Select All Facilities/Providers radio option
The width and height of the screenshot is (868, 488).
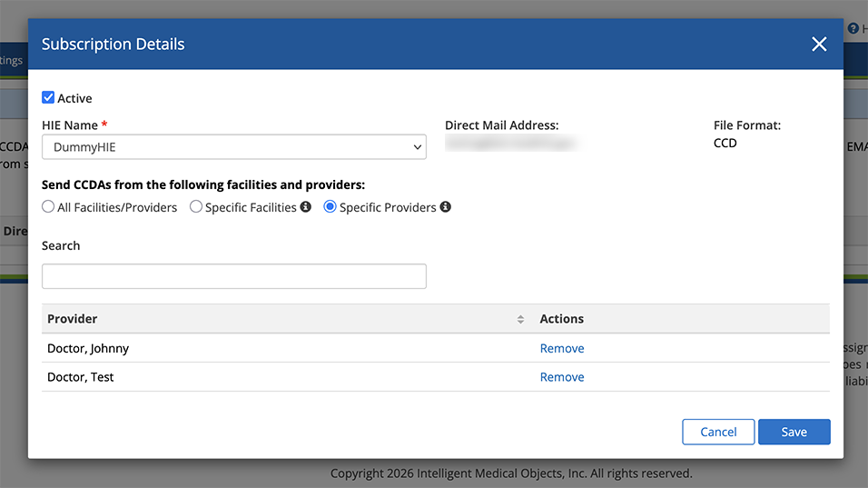(49, 207)
